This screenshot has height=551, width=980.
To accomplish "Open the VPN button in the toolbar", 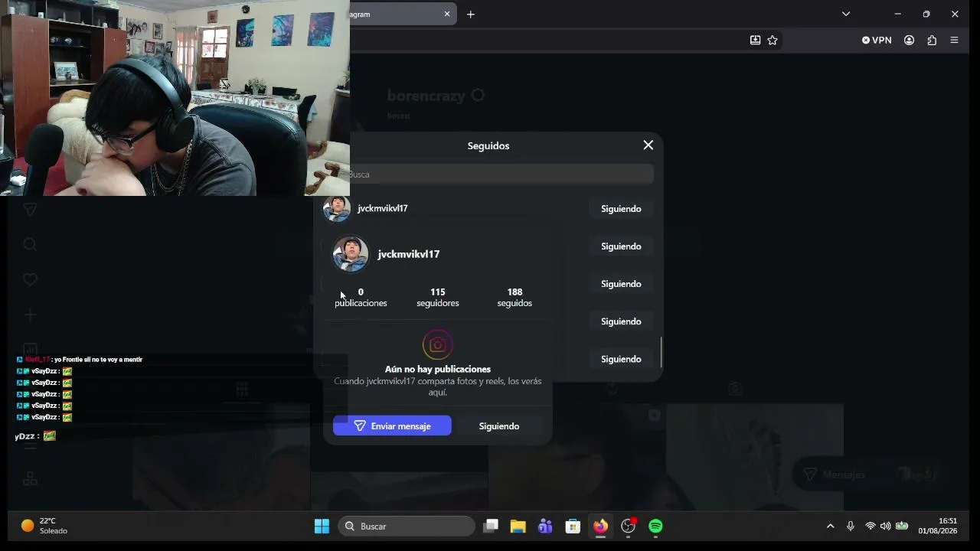I will click(x=877, y=40).
